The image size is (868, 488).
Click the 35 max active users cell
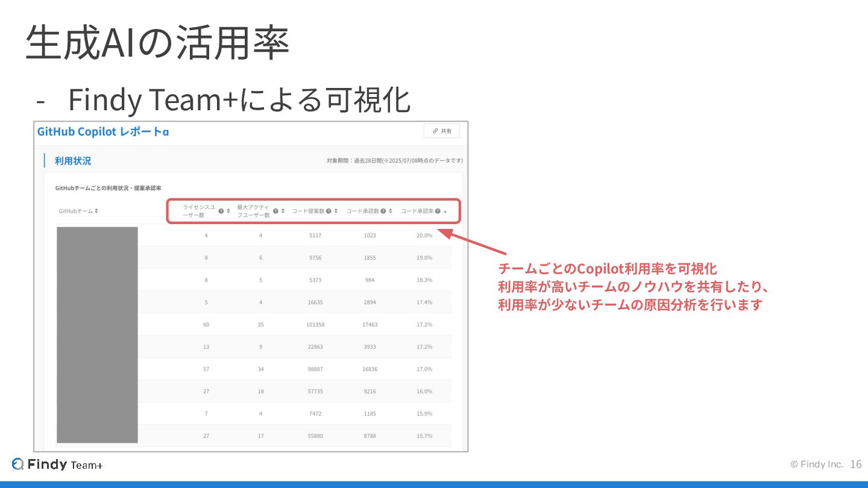point(261,325)
